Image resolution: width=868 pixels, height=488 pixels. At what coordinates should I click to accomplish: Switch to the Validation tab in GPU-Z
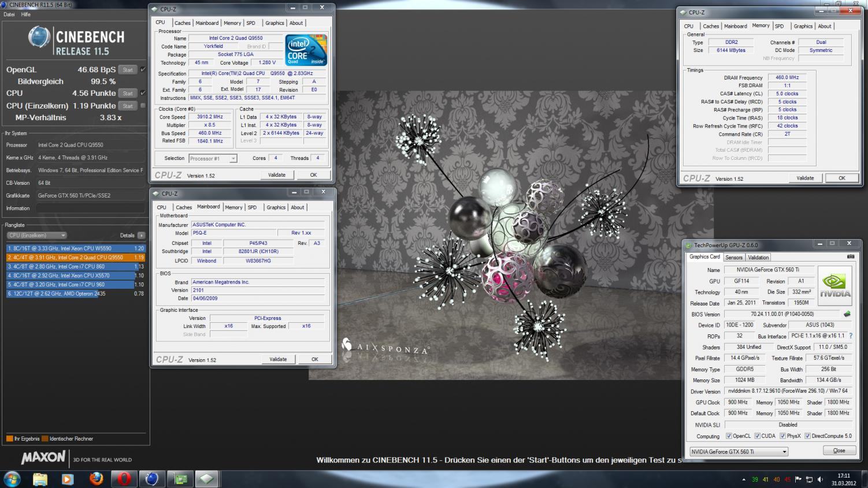coord(758,258)
